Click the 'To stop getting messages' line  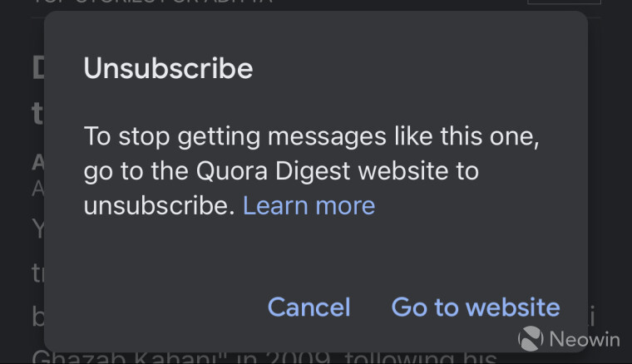(x=311, y=137)
